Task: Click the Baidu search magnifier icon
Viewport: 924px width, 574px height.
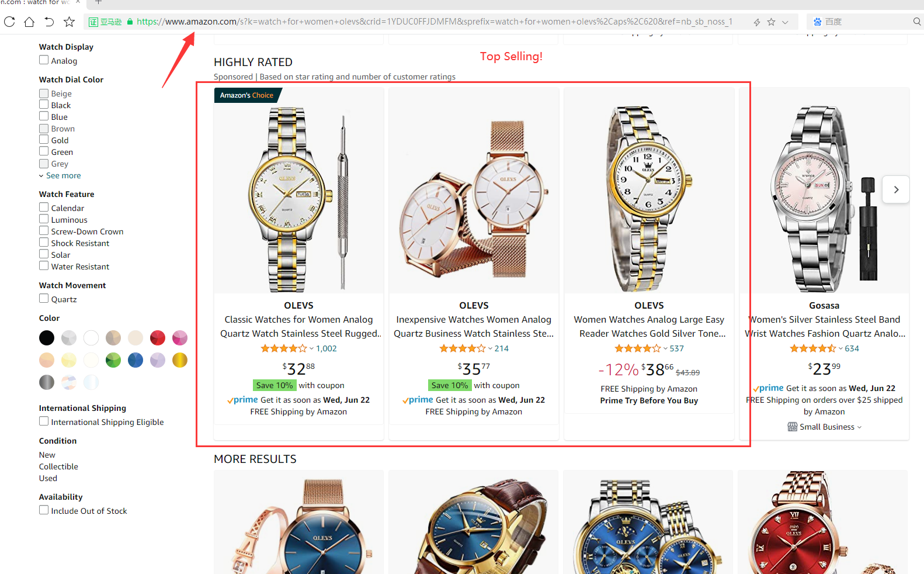Action: point(917,22)
